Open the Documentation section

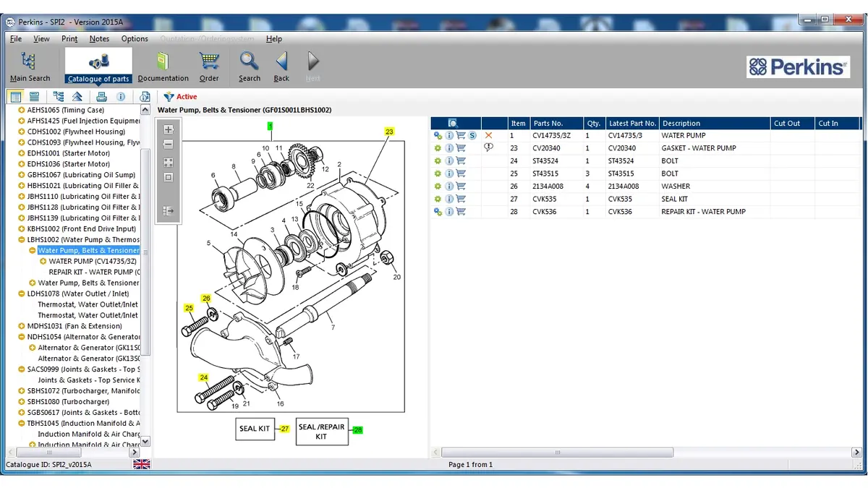point(163,67)
